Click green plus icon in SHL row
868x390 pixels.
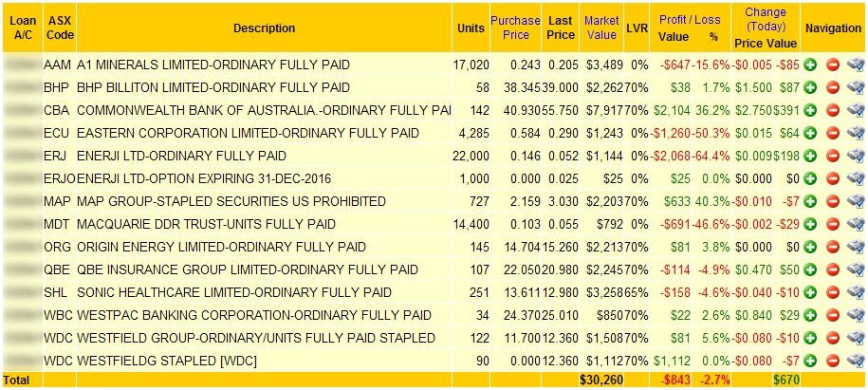[810, 292]
